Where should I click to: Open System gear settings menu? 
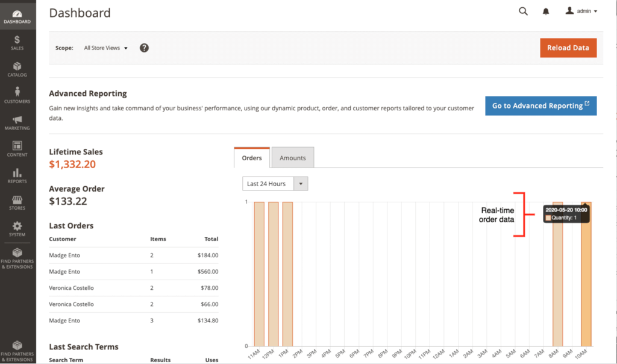coord(17,229)
